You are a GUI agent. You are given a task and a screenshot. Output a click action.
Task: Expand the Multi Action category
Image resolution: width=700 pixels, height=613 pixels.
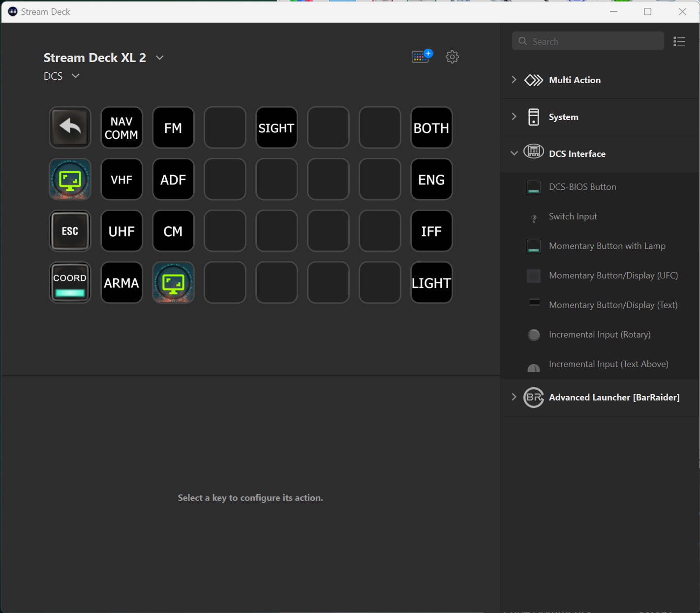514,80
